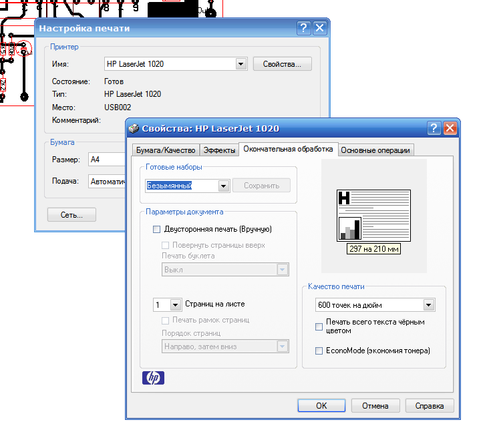Toggle Повернуть страницы вверх checkbox
Image resolution: width=487 pixels, height=448 pixels.
tap(165, 245)
